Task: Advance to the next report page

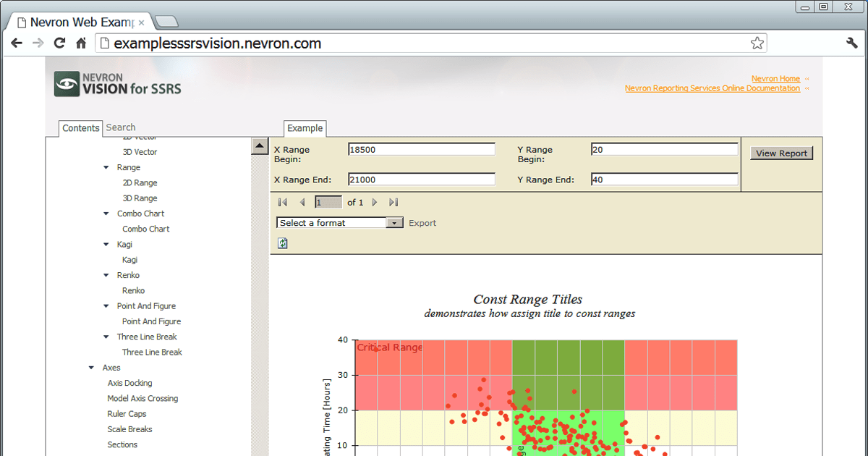Action: tap(375, 202)
